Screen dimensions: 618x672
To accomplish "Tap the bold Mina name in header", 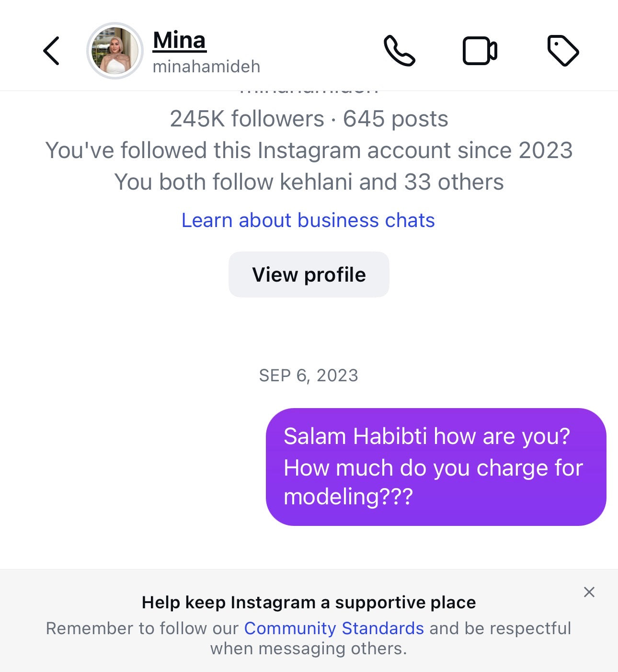I will [x=180, y=40].
